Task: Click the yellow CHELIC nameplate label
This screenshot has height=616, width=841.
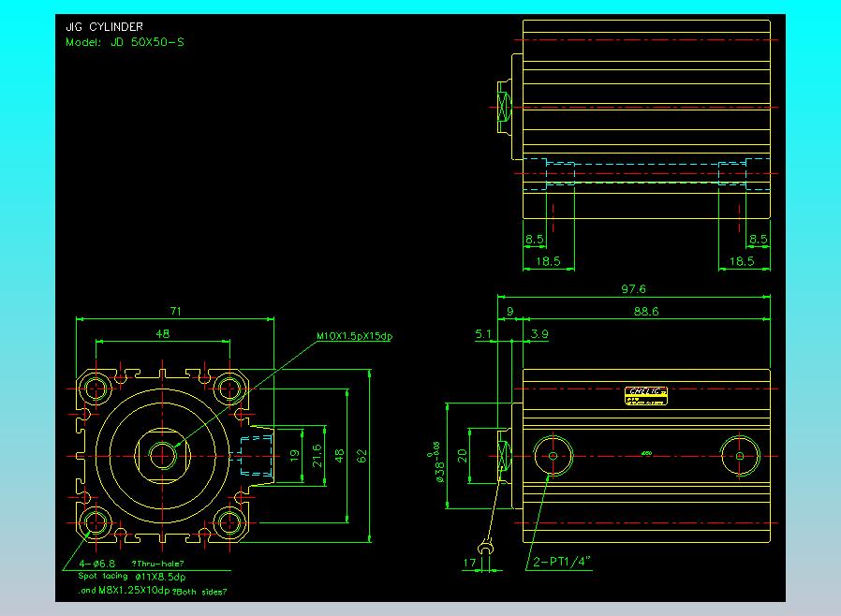Action: click(646, 396)
